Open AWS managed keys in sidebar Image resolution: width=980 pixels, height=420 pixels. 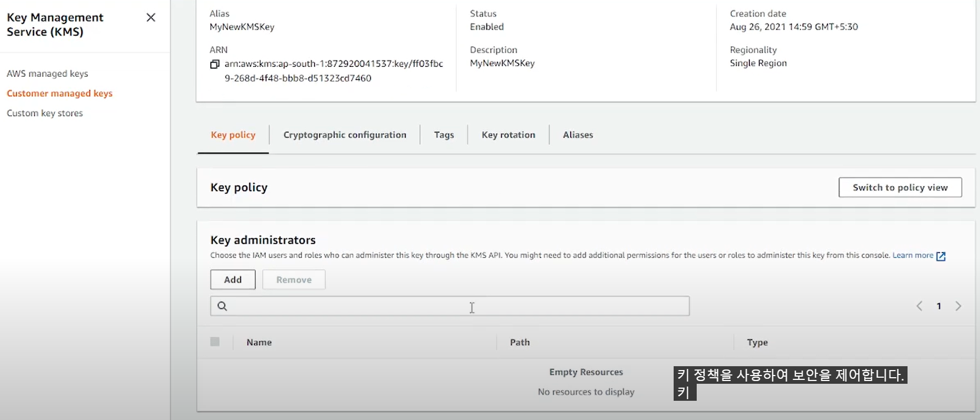tap(47, 74)
